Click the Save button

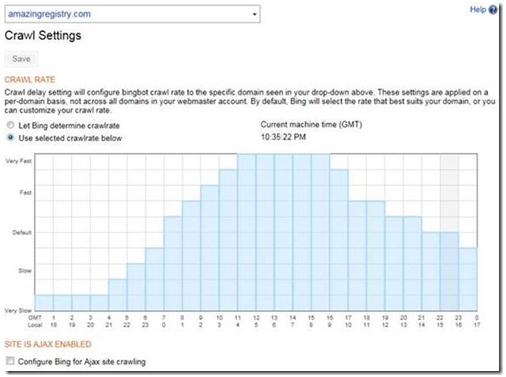click(x=21, y=59)
